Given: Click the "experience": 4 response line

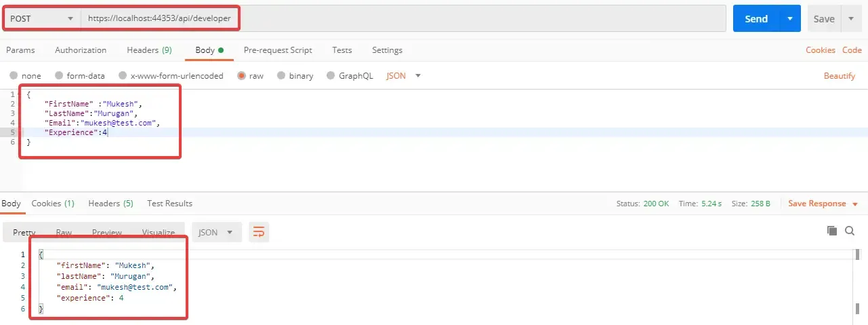Looking at the screenshot, I should [90, 298].
